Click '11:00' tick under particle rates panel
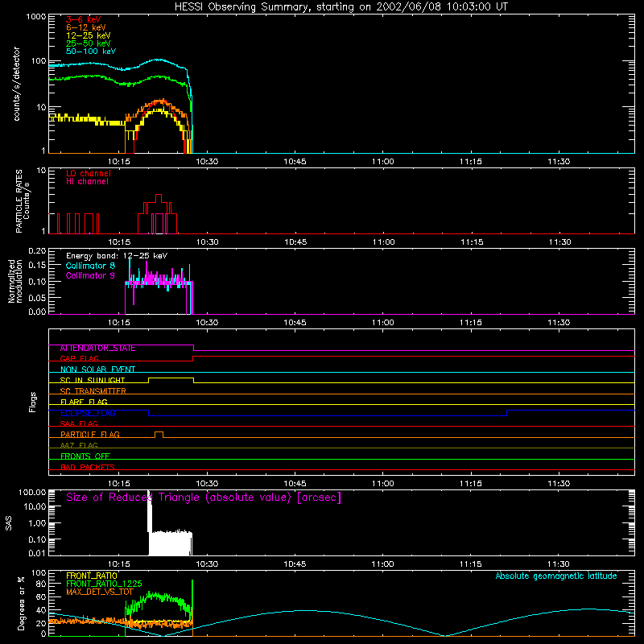 tap(384, 242)
